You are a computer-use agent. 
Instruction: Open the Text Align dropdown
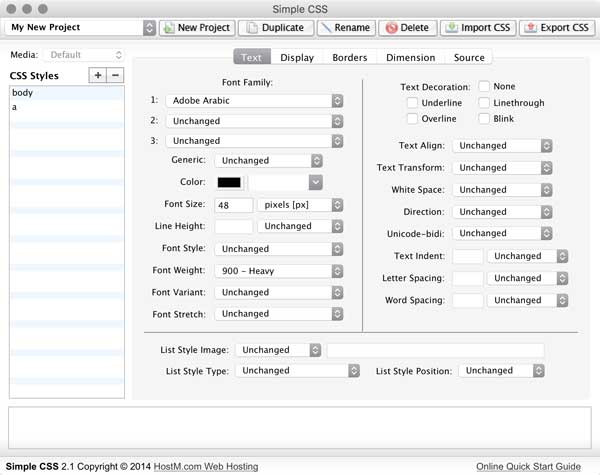coord(502,146)
